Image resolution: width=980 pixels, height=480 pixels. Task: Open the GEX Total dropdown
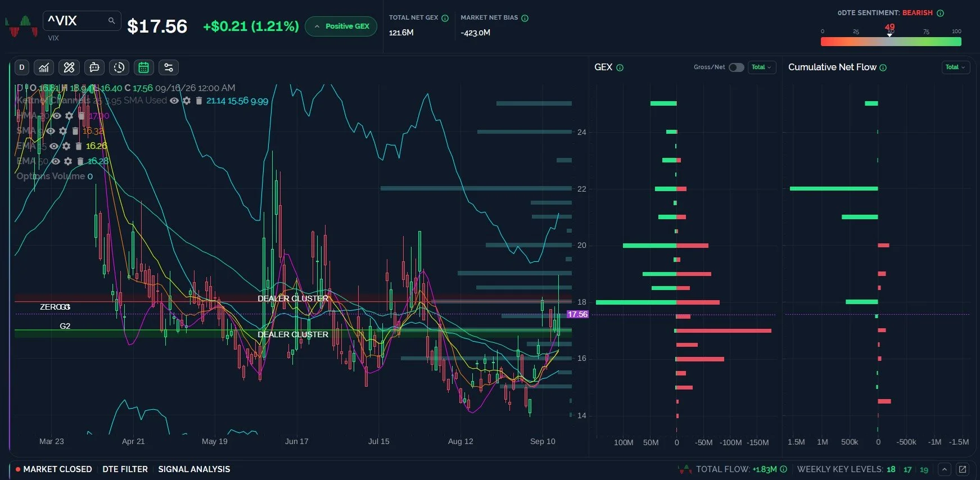762,67
